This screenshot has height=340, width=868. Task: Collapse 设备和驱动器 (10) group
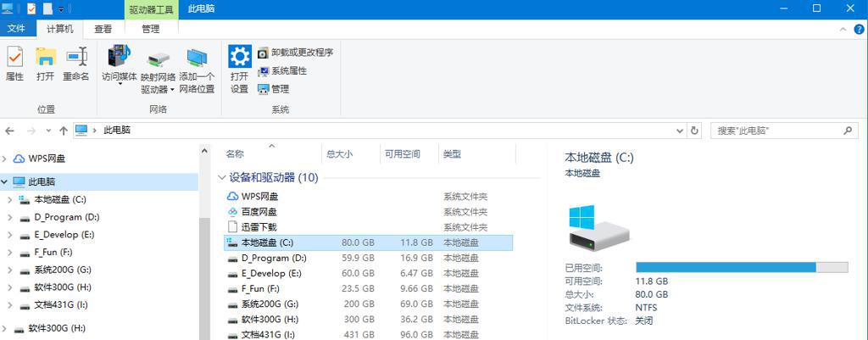click(x=221, y=178)
